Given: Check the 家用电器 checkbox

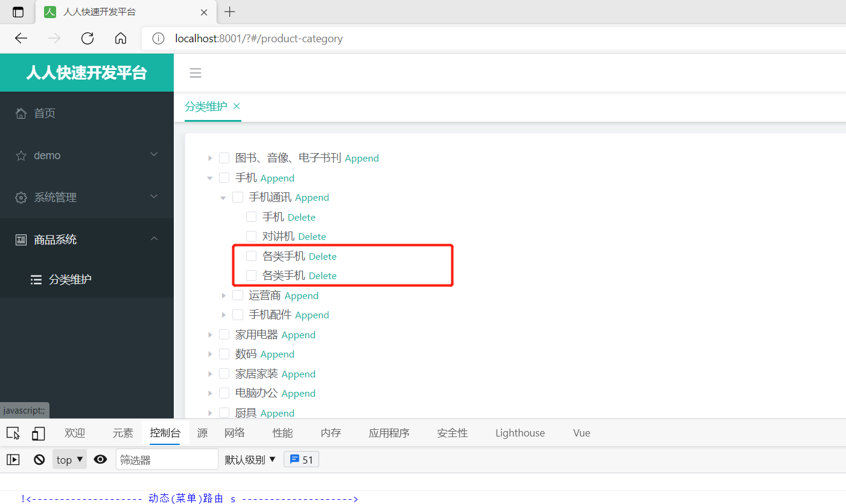Looking at the screenshot, I should [x=224, y=335].
